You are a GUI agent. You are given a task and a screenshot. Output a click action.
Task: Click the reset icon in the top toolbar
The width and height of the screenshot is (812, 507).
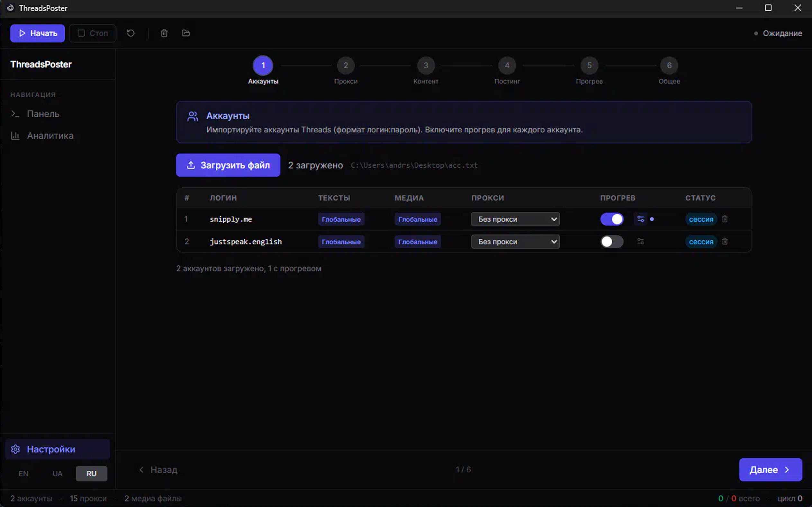[x=131, y=33]
